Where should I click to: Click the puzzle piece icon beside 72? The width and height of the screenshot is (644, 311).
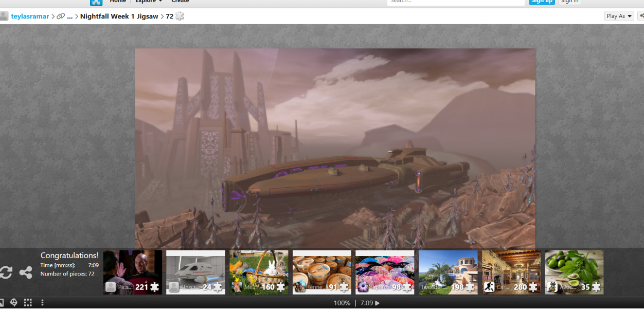tap(180, 16)
